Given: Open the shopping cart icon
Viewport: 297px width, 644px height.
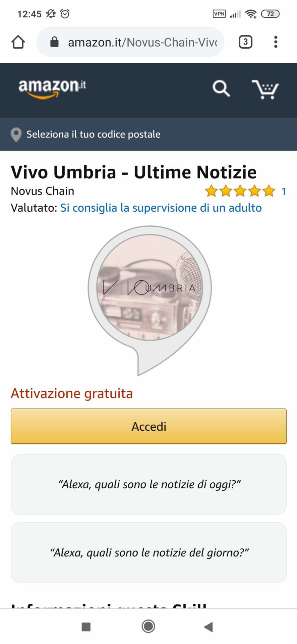Looking at the screenshot, I should [265, 89].
